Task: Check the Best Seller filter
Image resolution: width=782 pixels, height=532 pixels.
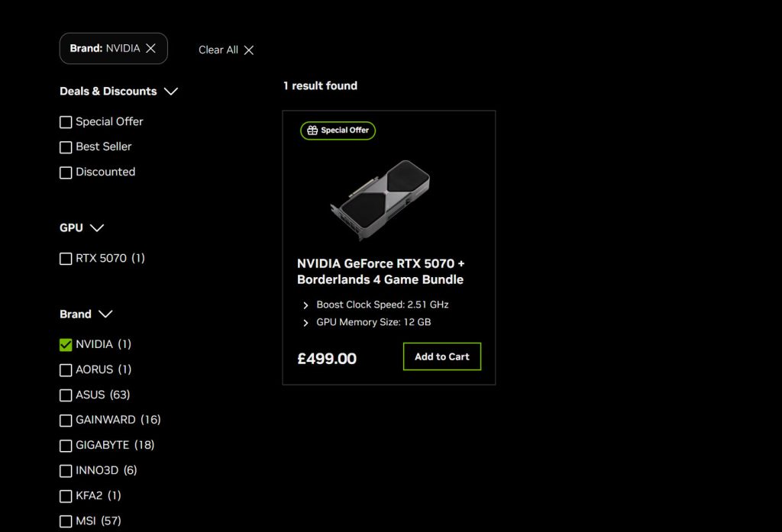Action: (66, 147)
